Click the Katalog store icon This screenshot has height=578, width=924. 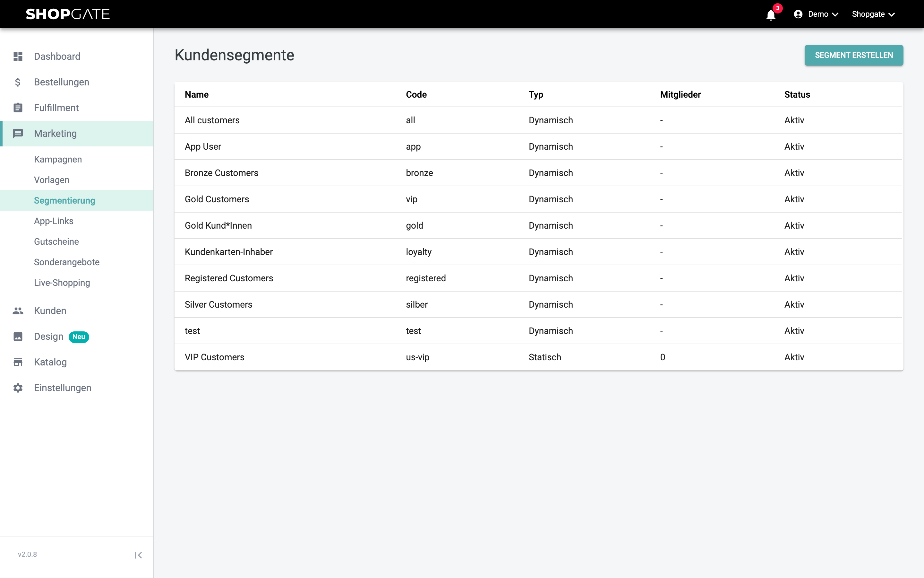(x=18, y=362)
